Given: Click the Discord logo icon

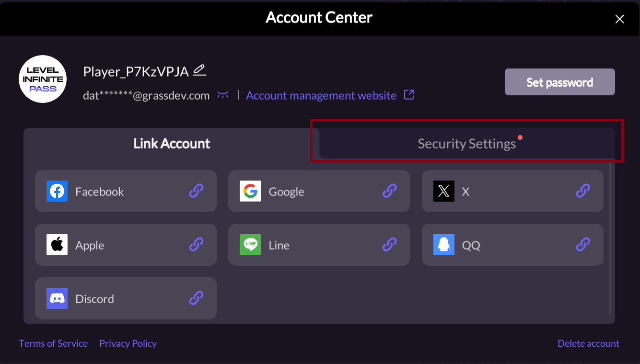Looking at the screenshot, I should (x=57, y=298).
